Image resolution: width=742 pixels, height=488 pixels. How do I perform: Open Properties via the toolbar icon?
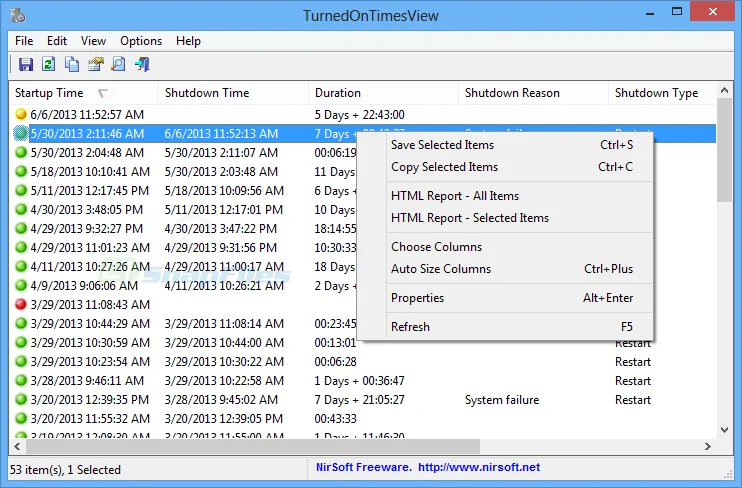[96, 65]
